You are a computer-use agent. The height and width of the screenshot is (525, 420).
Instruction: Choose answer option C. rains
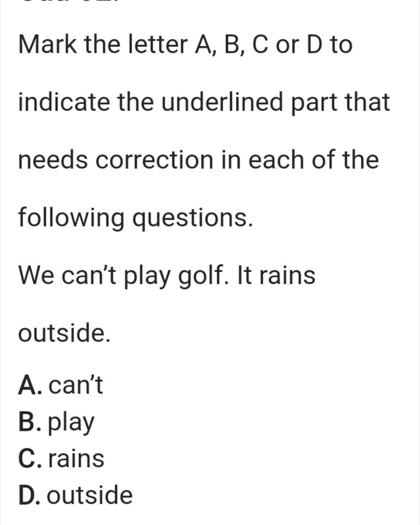(61, 459)
